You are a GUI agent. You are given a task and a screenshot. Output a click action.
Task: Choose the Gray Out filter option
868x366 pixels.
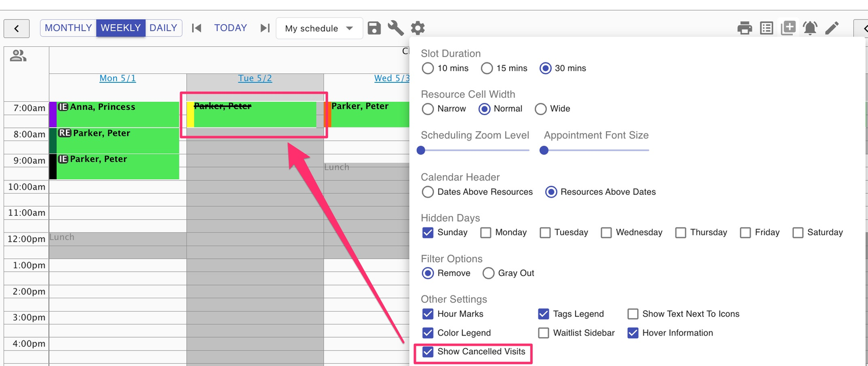488,273
